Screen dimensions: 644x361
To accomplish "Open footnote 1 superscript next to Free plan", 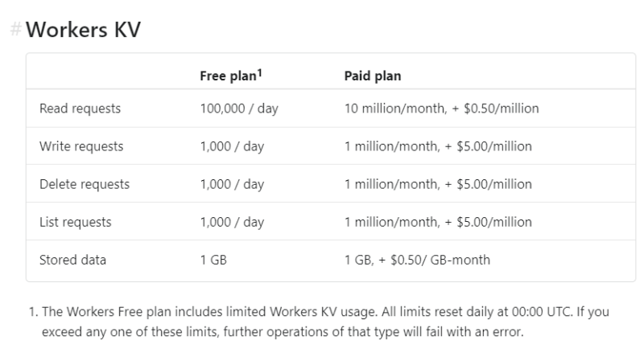I will click(261, 73).
